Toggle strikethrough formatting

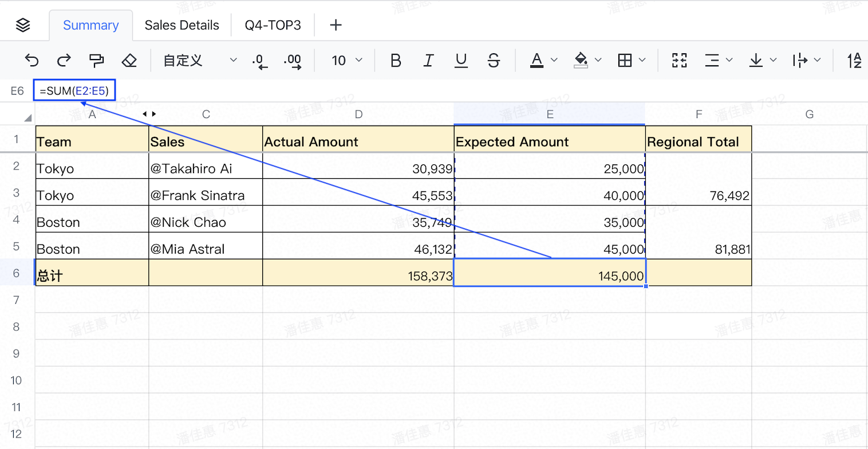[494, 60]
